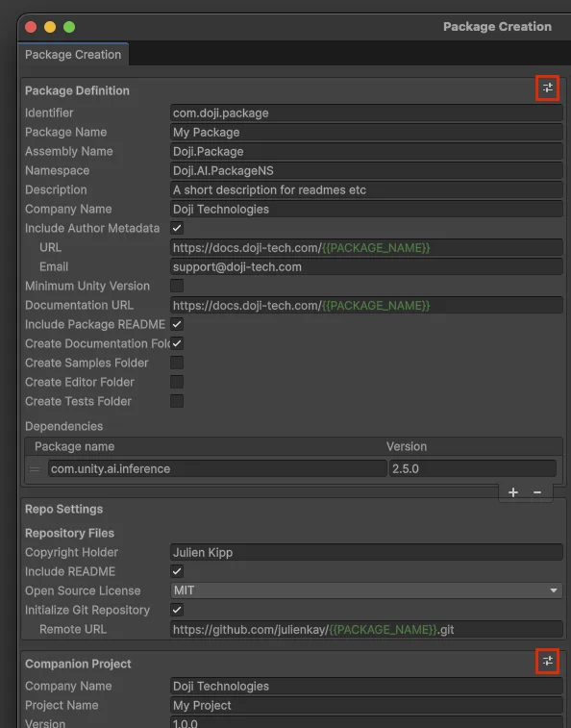
Task: Toggle Include README under Repository Files
Action: click(177, 571)
